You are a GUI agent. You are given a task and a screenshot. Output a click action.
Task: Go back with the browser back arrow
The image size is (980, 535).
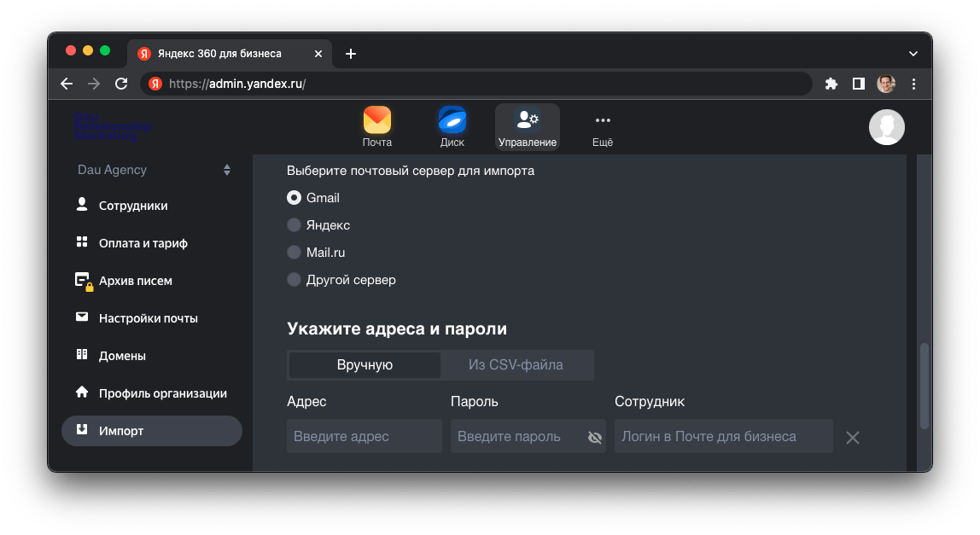[67, 84]
